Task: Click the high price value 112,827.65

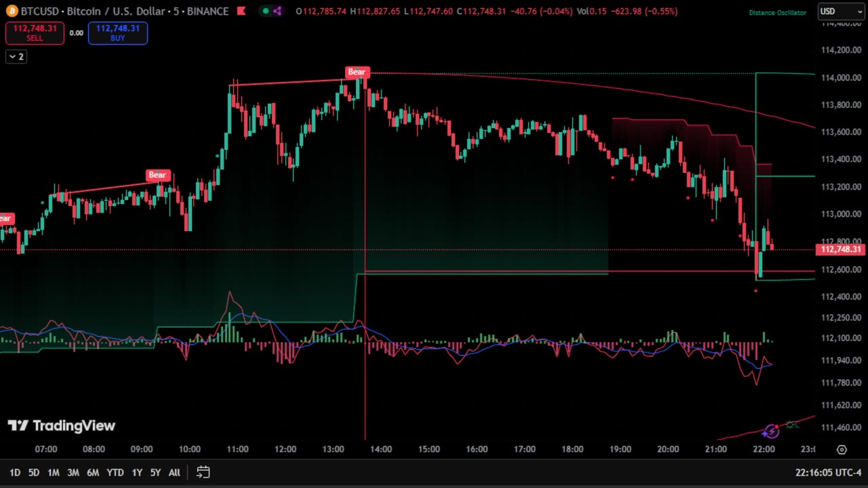Action: (x=379, y=12)
